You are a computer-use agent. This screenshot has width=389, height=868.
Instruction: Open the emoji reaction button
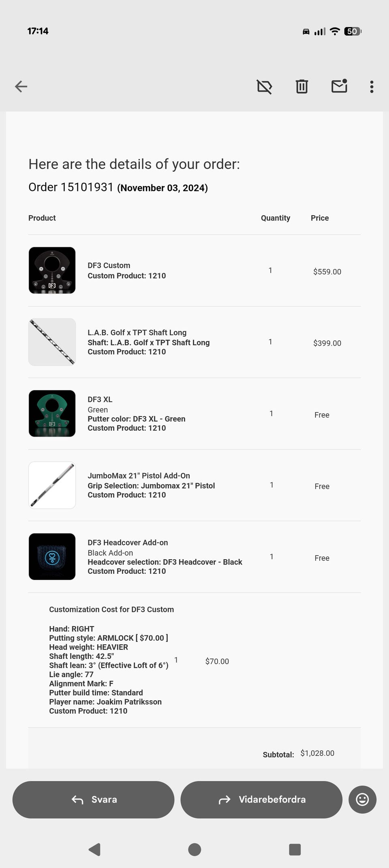click(362, 799)
